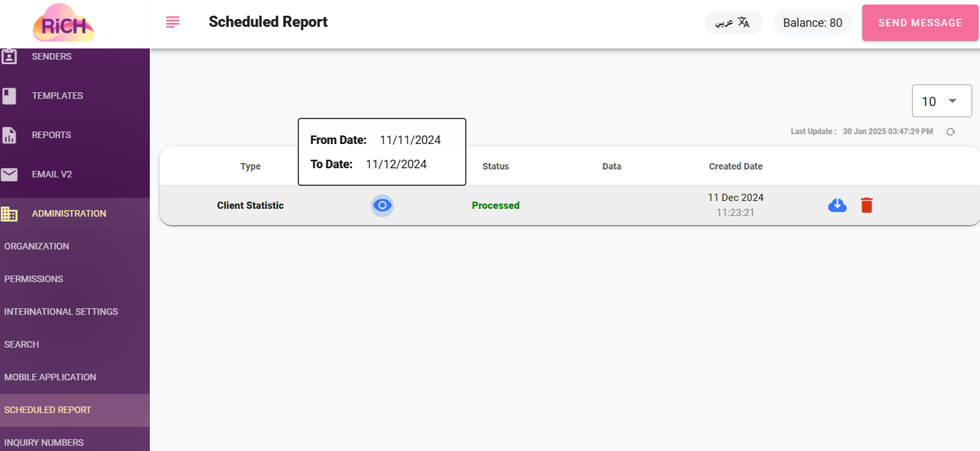Screen dimensions: 980x451
Task: Click the Senders sidebar icon
Action: click(9, 57)
